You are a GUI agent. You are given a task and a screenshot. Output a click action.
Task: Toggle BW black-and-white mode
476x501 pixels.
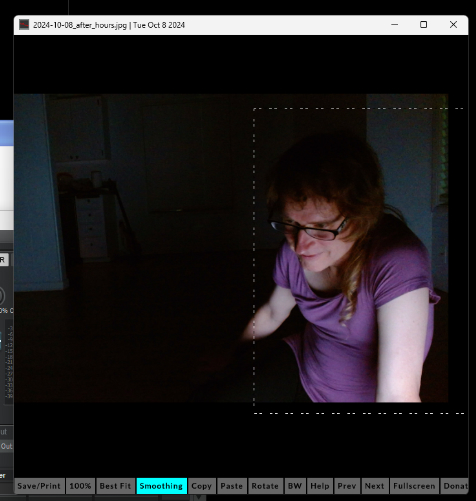point(295,486)
